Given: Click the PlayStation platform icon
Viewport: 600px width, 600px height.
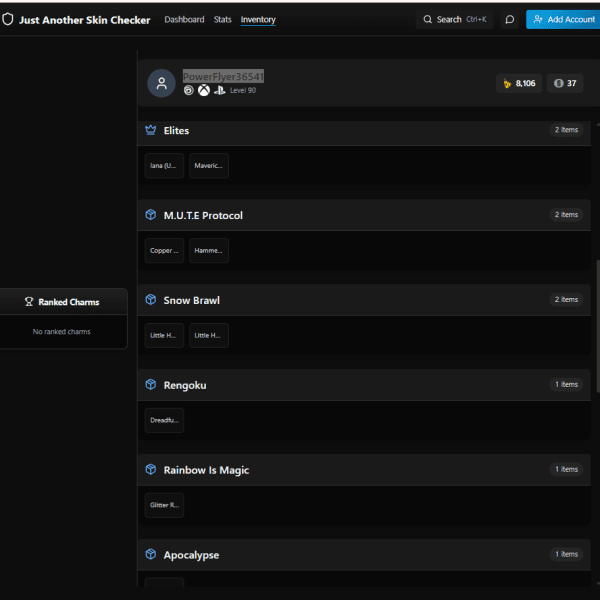Looking at the screenshot, I should 220,90.
